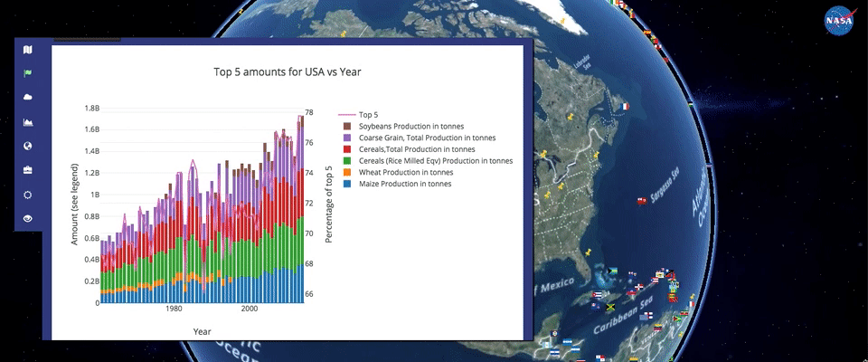868x362 pixels.
Task: Open the cloud weather sidebar icon
Action: pos(28,97)
